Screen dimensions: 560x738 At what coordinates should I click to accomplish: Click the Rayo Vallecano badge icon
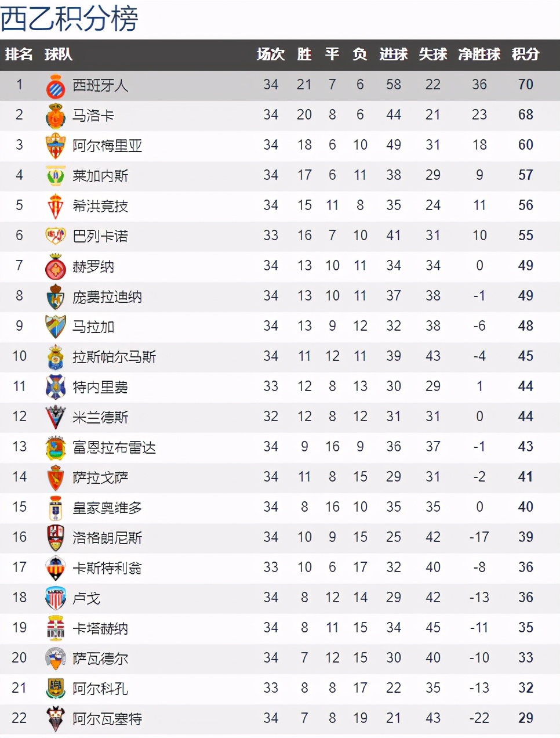56,236
